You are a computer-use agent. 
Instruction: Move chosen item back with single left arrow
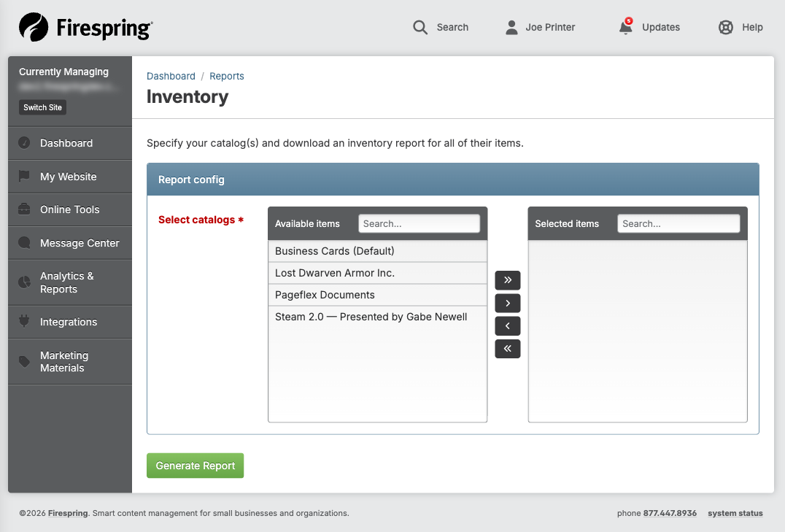point(508,326)
